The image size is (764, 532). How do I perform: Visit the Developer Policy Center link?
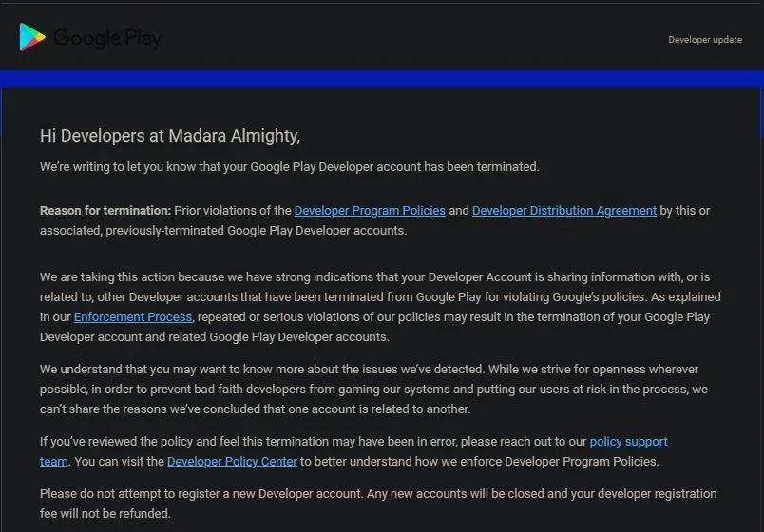point(232,461)
